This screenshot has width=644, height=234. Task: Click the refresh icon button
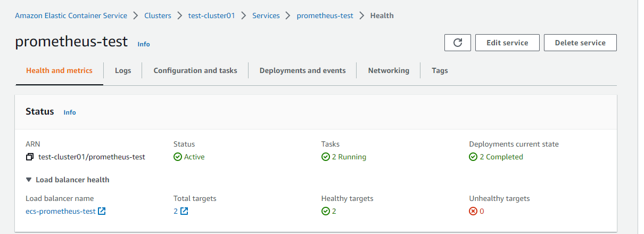tap(457, 43)
